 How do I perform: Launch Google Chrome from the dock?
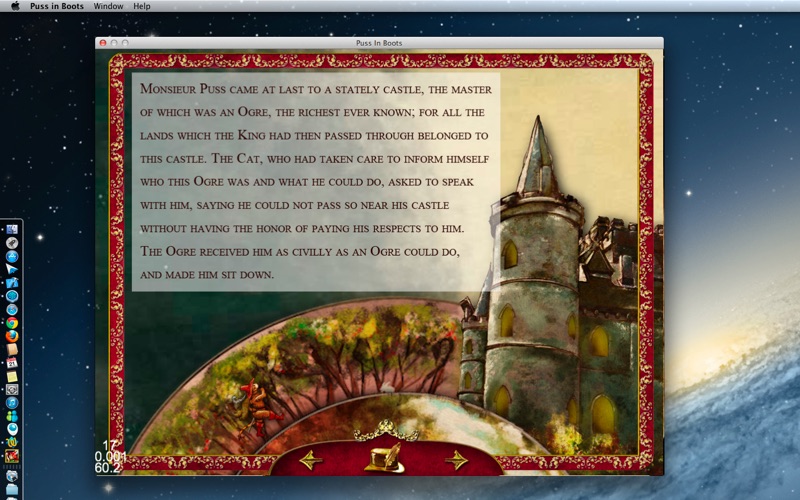[x=12, y=322]
